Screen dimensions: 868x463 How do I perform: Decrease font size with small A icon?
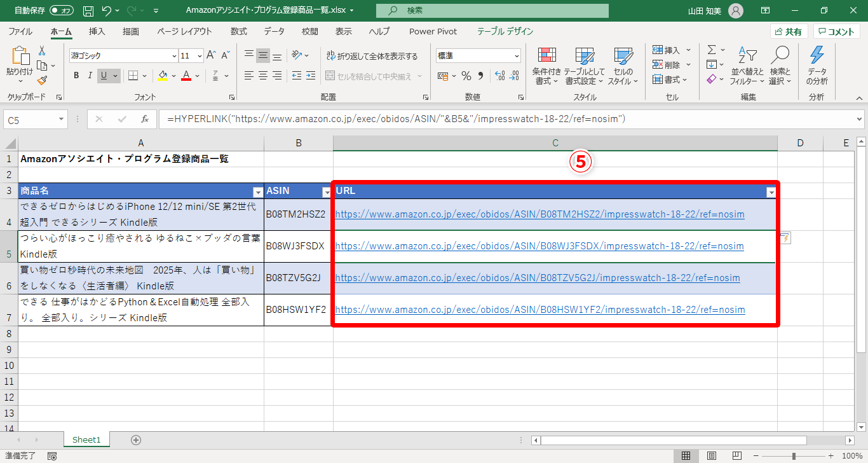click(226, 55)
